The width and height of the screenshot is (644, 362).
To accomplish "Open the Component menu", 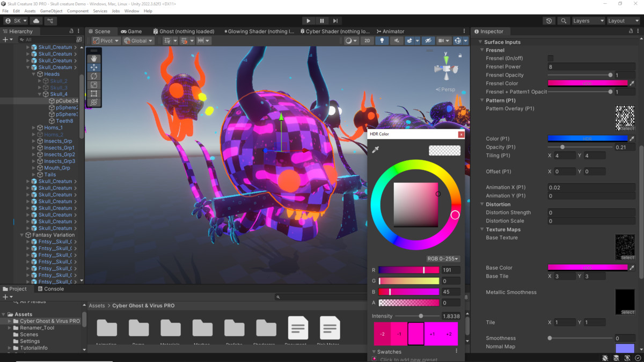I will pos(78,11).
